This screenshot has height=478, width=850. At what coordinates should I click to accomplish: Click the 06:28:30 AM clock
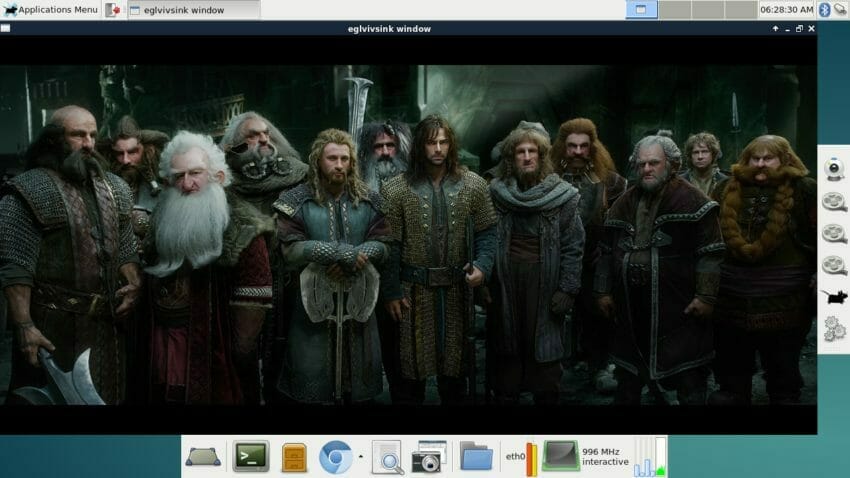(x=786, y=10)
